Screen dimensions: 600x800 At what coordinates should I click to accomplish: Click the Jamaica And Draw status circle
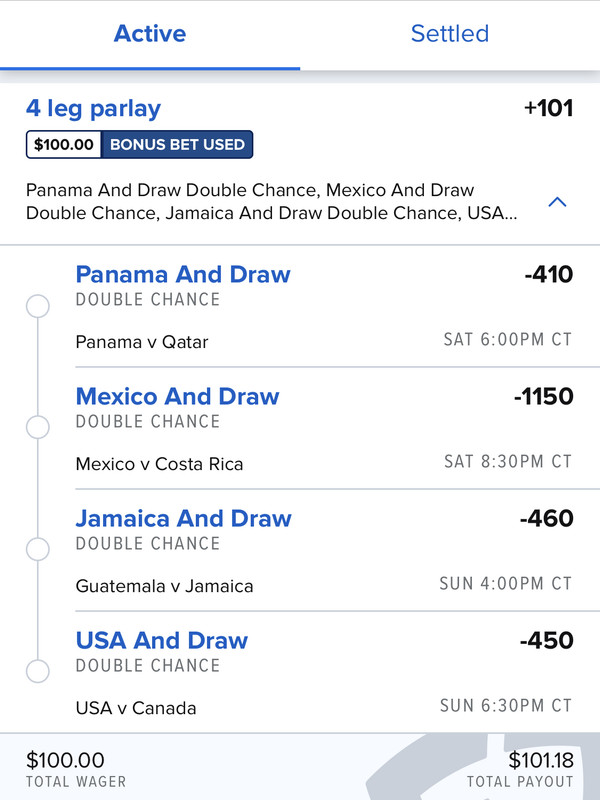point(38,549)
